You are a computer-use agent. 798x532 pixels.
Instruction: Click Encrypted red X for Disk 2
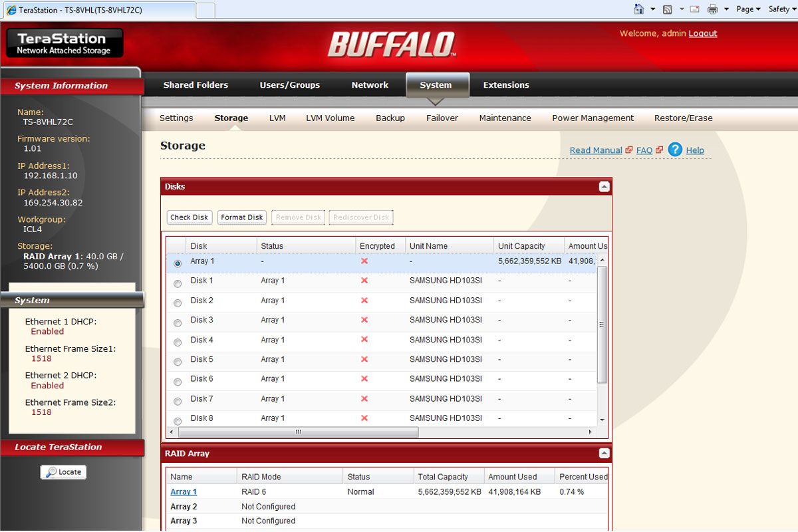364,301
